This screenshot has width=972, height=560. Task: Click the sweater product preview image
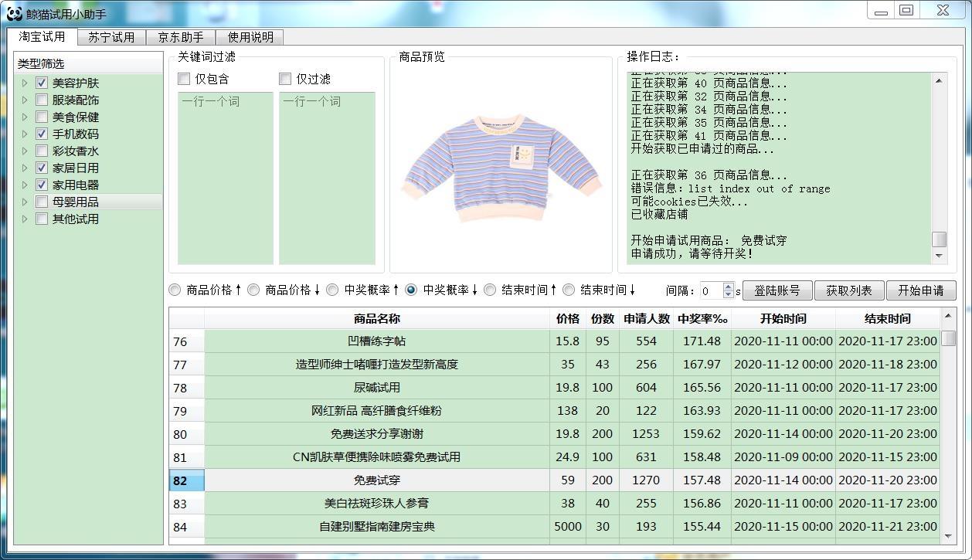[501, 168]
